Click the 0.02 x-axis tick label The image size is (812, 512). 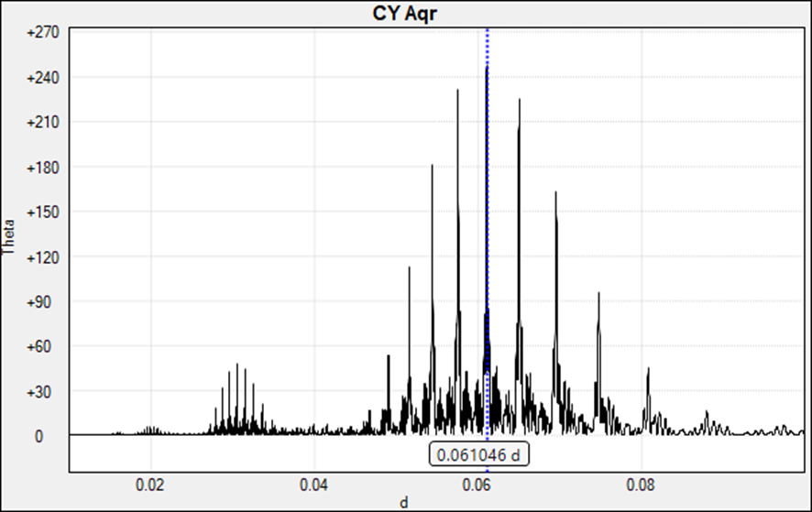(x=150, y=481)
